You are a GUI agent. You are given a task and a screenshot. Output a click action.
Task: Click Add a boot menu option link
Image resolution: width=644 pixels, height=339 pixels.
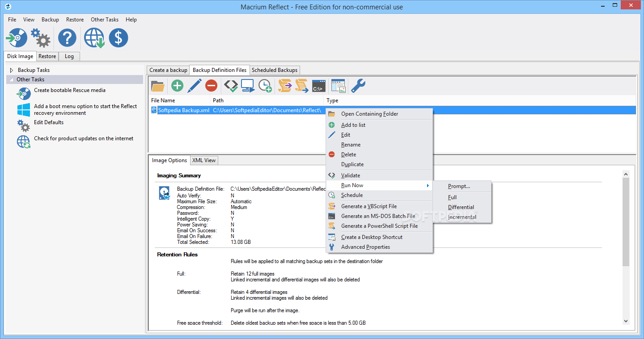point(85,110)
